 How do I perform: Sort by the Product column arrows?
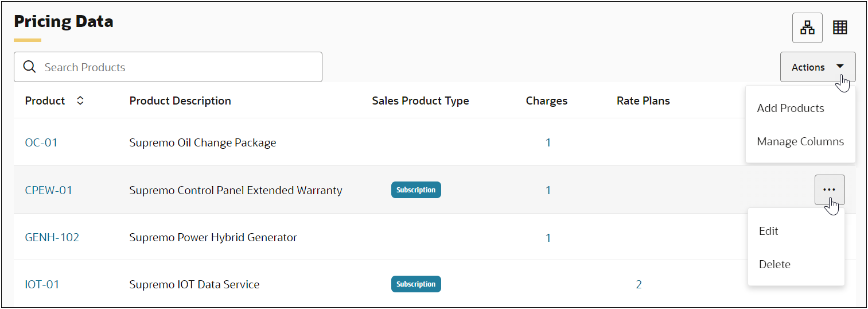click(80, 101)
